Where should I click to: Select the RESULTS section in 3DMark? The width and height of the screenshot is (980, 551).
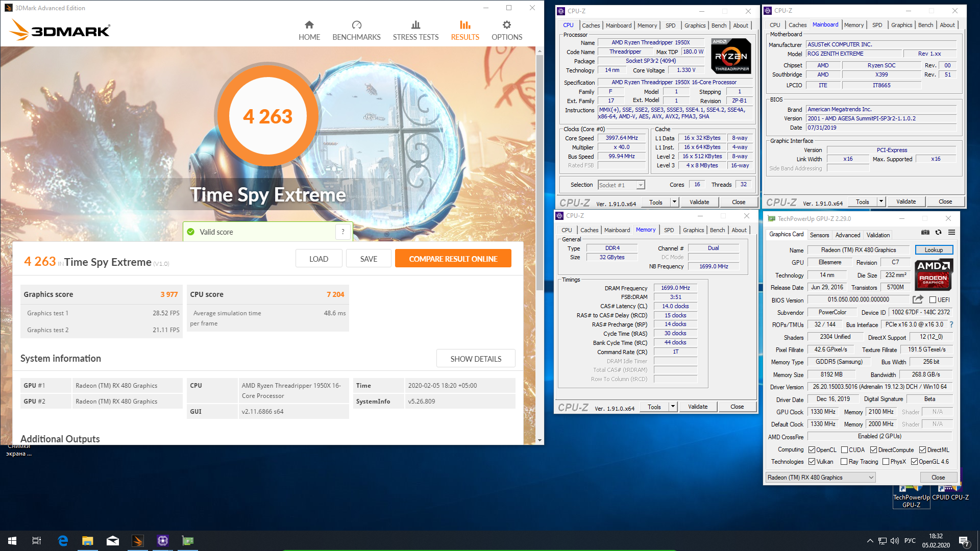465,31
